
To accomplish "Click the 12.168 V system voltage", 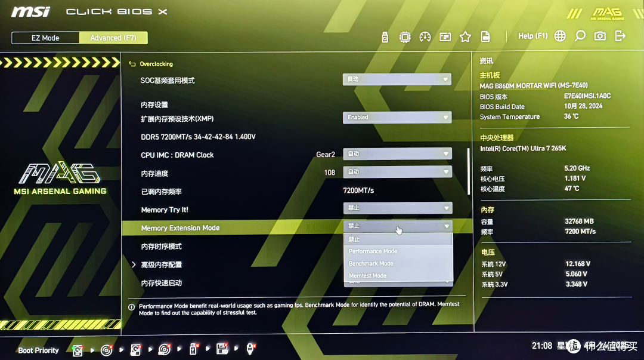I will click(578, 264).
